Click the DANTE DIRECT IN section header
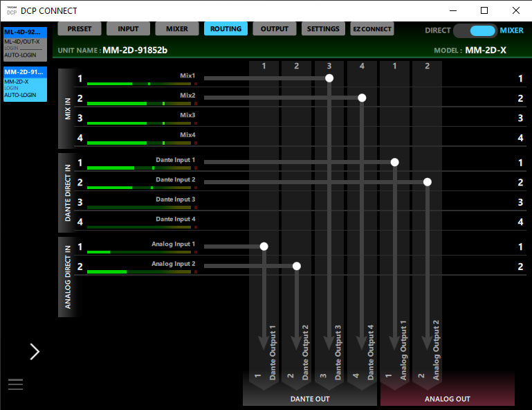 pos(68,193)
